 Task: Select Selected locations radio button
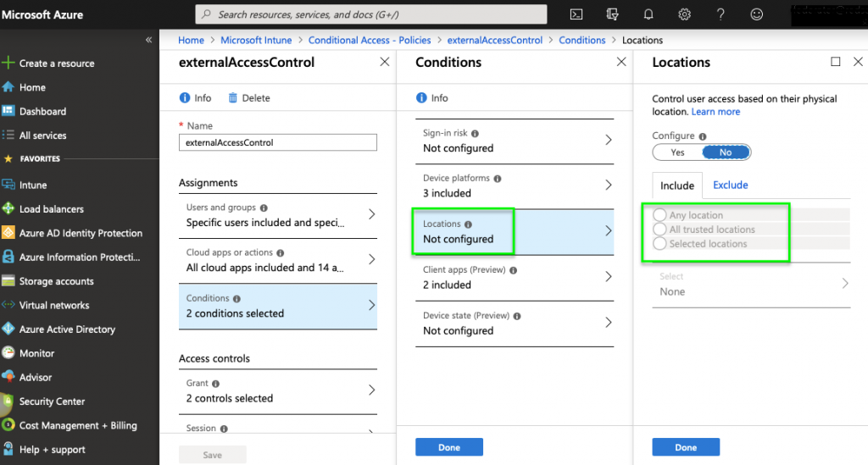[659, 244]
